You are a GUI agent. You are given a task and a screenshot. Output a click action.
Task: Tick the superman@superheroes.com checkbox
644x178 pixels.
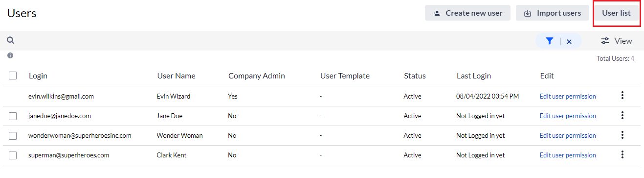coord(13,155)
